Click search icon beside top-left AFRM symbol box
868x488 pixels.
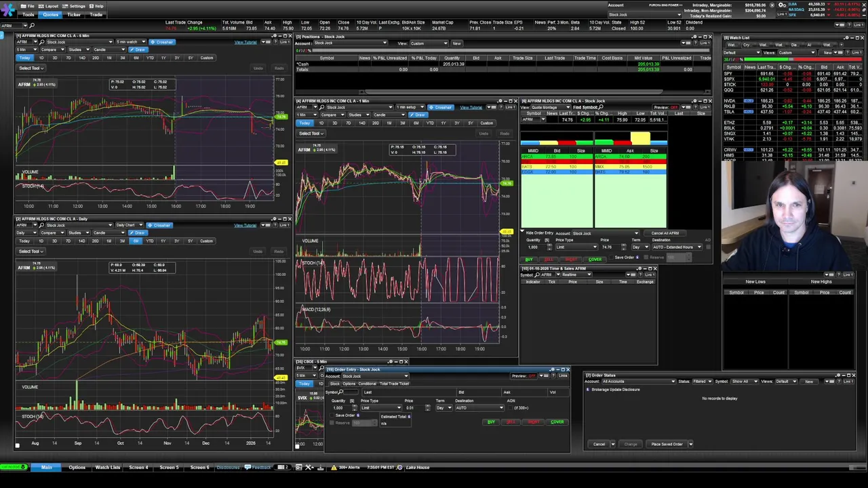(32, 26)
